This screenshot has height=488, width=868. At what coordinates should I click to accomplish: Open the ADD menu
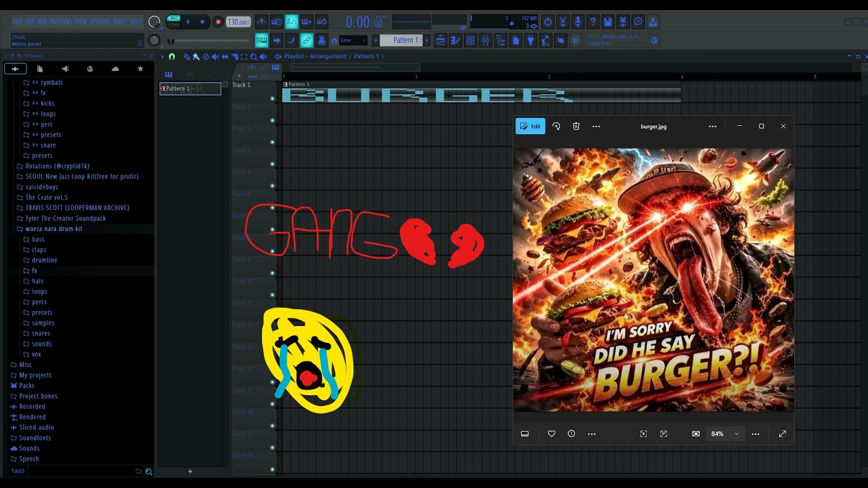click(x=42, y=22)
